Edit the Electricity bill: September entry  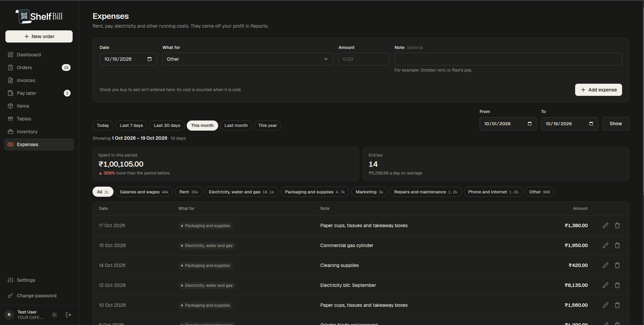606,285
